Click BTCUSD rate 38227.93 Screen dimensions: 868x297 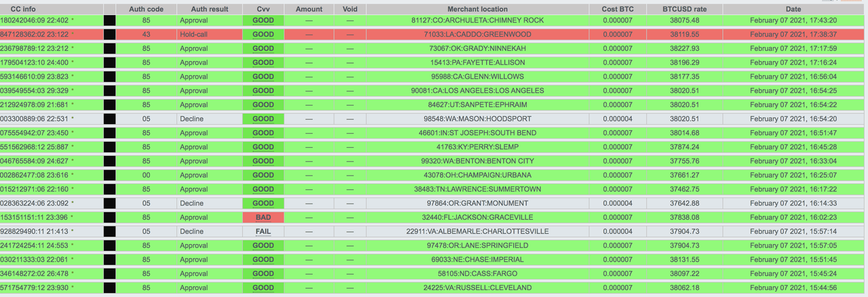(x=685, y=49)
